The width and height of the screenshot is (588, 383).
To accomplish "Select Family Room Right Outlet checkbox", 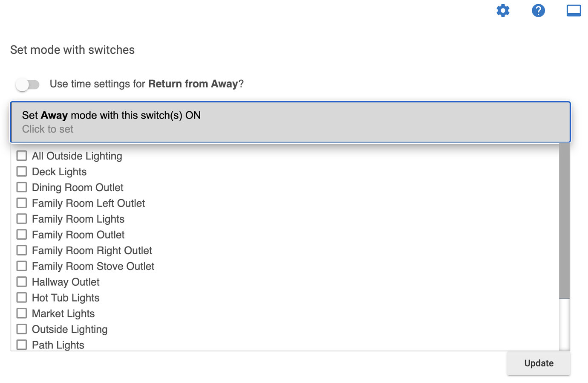I will click(x=22, y=250).
